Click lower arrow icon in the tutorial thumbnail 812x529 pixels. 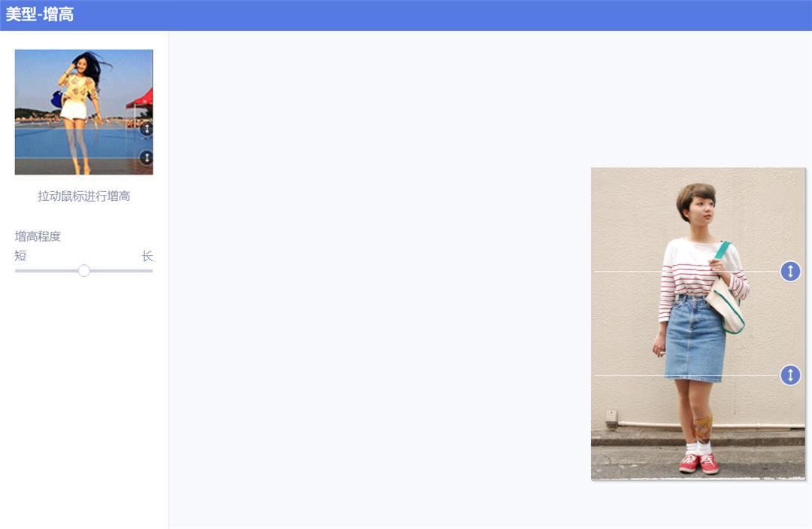point(147,157)
